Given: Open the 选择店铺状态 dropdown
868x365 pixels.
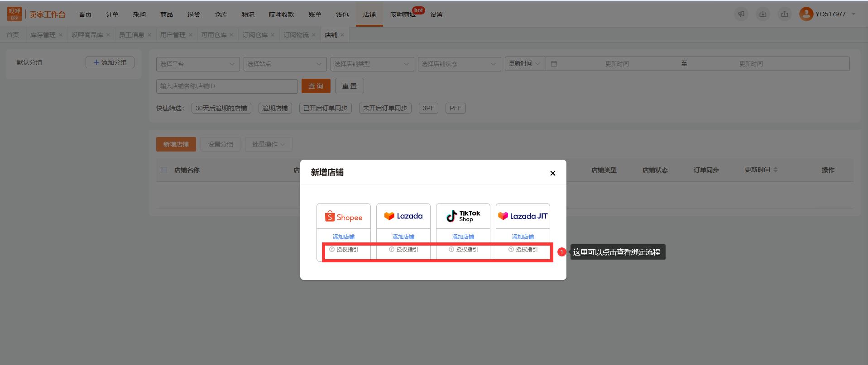Looking at the screenshot, I should 460,64.
